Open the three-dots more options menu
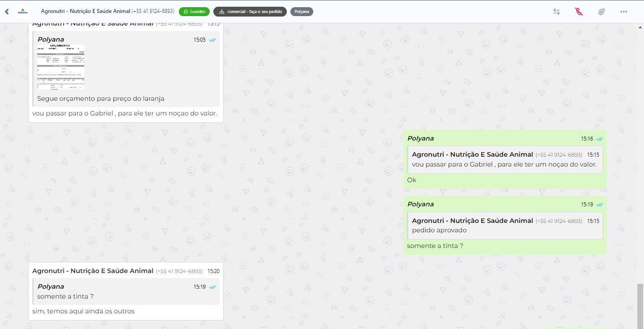 click(624, 12)
